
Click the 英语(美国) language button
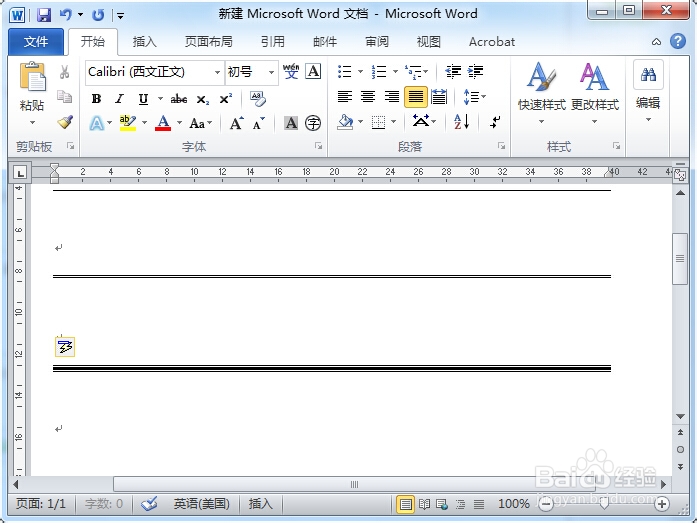201,503
